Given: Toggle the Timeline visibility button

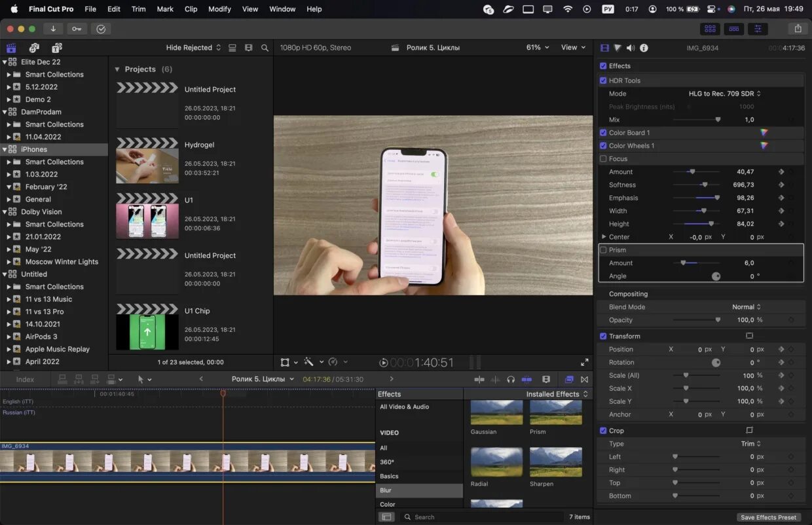Looking at the screenshot, I should (x=733, y=29).
